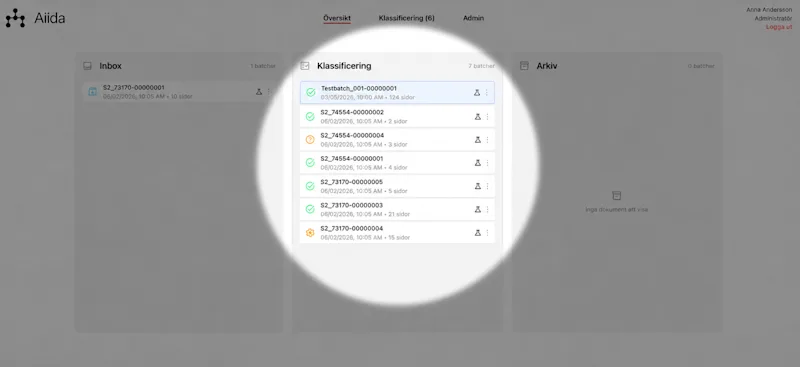The height and width of the screenshot is (367, 800).
Task: Select batch name S2_74554-00000002
Action: point(352,112)
